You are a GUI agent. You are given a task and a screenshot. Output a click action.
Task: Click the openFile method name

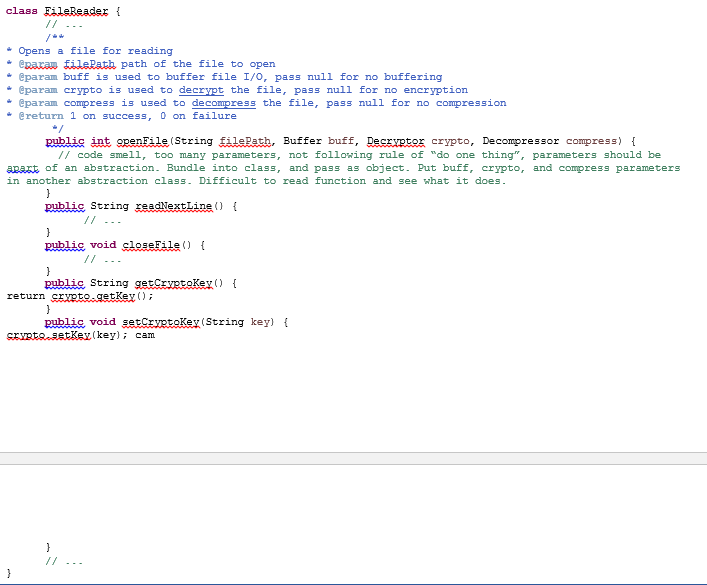pyautogui.click(x=142, y=141)
